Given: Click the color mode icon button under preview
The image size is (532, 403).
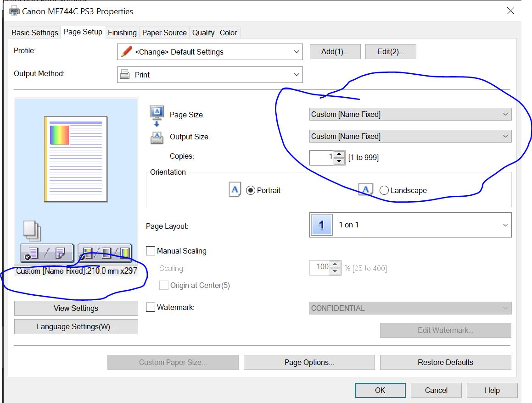Looking at the screenshot, I should click(105, 253).
